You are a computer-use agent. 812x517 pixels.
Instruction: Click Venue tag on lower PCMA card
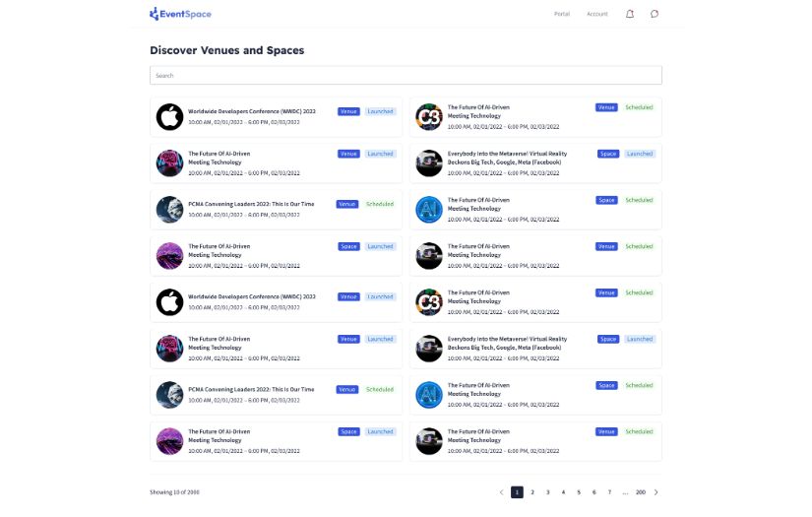(x=347, y=390)
